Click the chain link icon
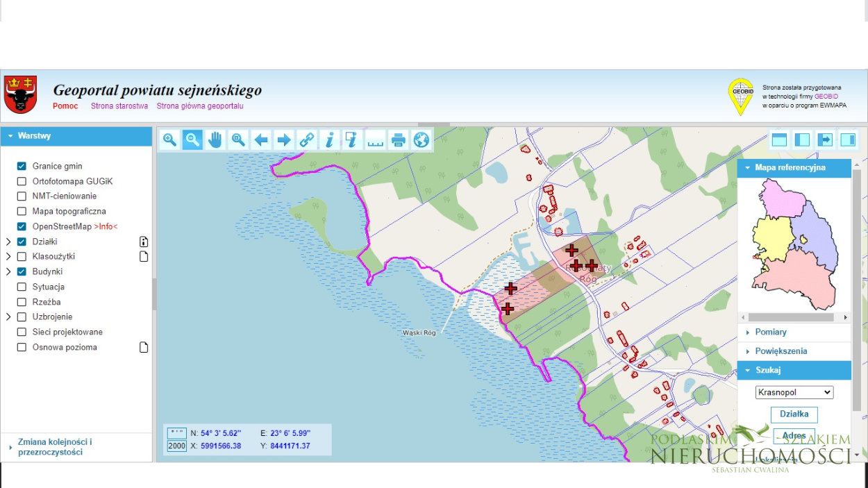 pyautogui.click(x=307, y=140)
